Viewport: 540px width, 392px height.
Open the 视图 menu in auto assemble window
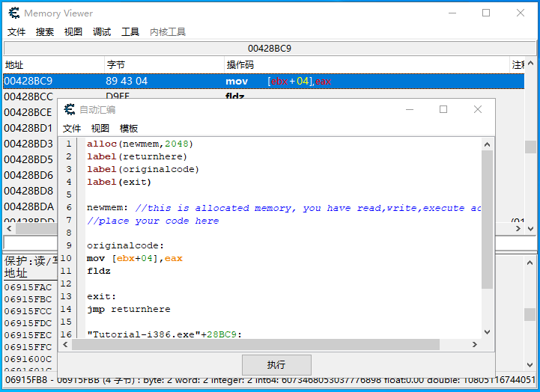[100, 129]
